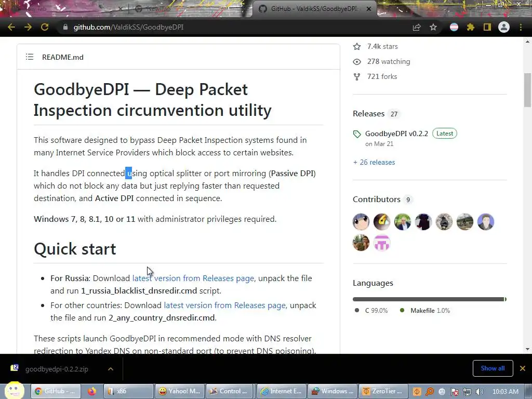Screen dimensions: 532x399
Task: Click the languages percentage bar
Action: pyautogui.click(x=430, y=299)
